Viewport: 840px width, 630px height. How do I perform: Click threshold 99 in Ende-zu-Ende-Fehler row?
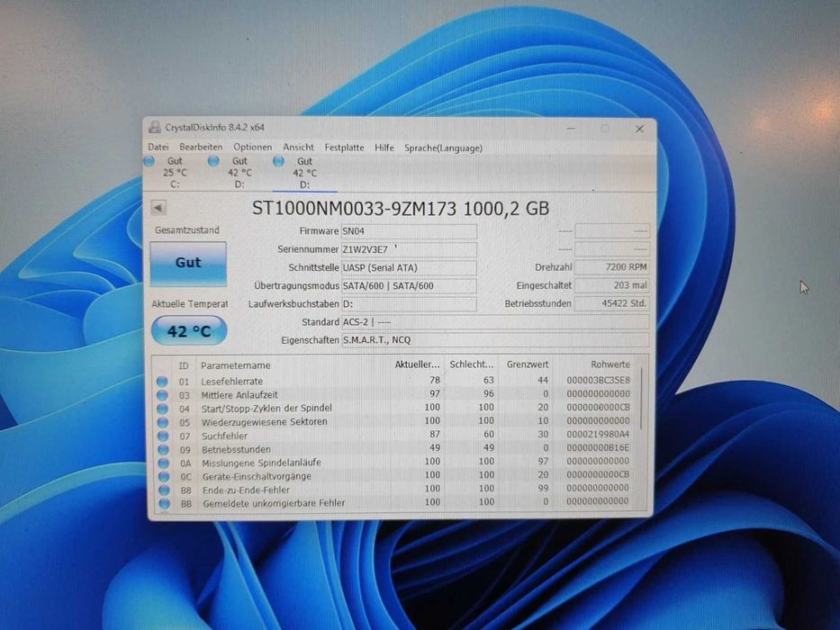pyautogui.click(x=543, y=488)
